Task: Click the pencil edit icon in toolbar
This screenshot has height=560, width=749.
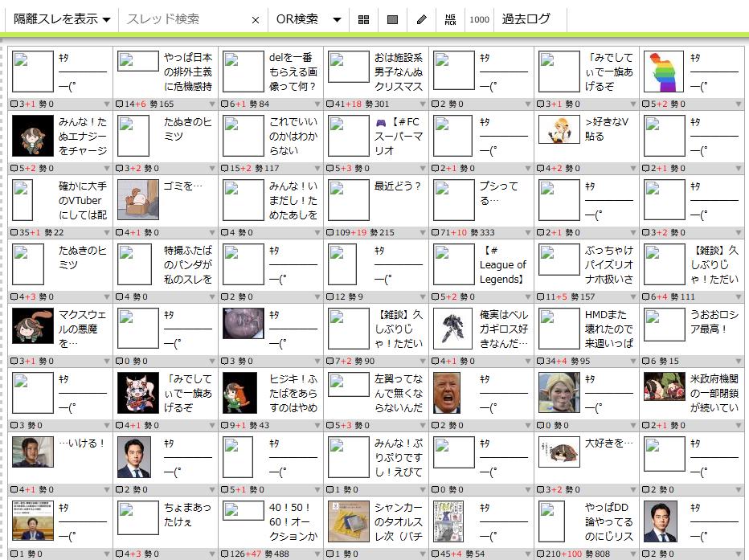Action: (x=422, y=19)
